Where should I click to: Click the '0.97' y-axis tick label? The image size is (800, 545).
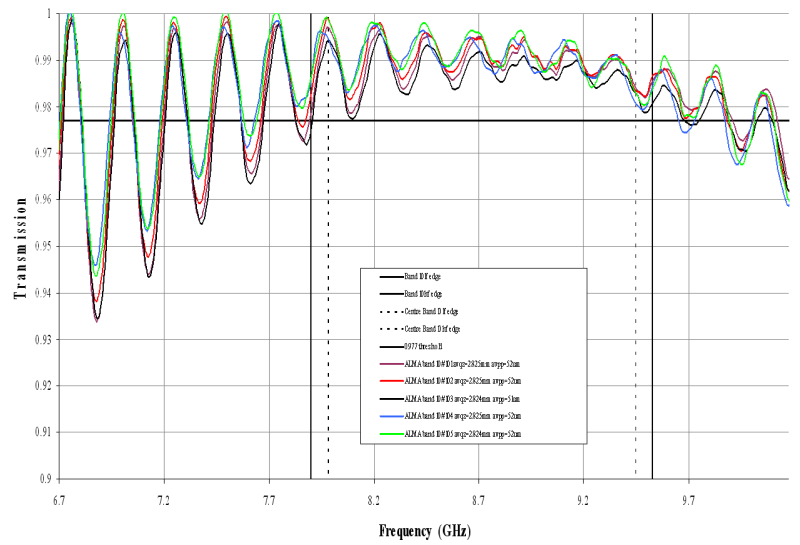tap(43, 153)
